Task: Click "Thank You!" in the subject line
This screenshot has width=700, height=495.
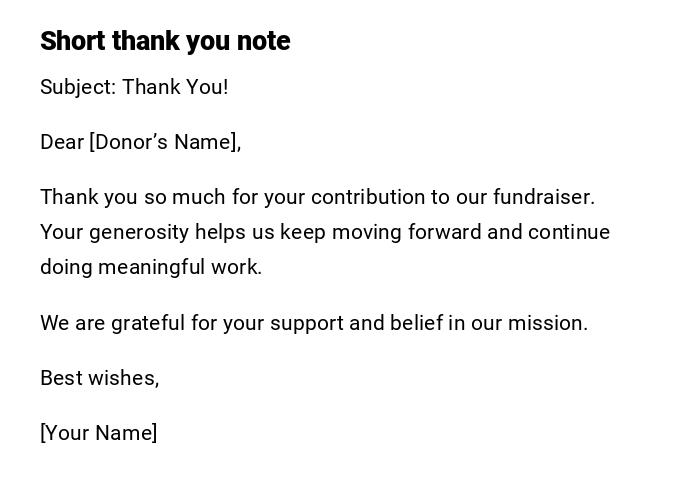Action: point(175,87)
